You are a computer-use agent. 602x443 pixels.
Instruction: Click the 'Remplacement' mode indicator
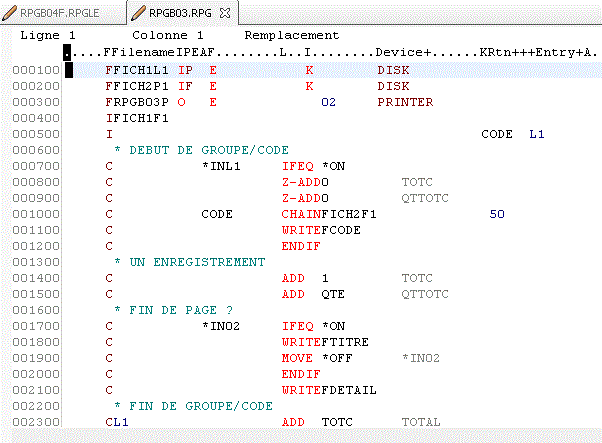click(292, 35)
